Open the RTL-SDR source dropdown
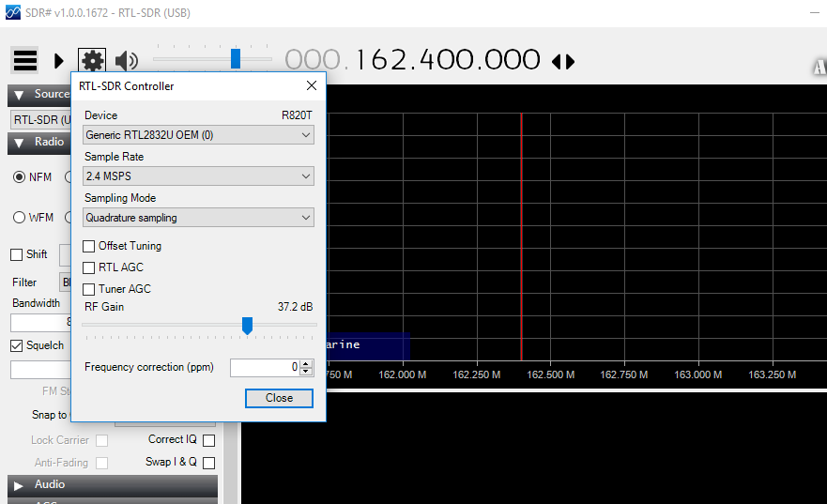 pos(40,120)
